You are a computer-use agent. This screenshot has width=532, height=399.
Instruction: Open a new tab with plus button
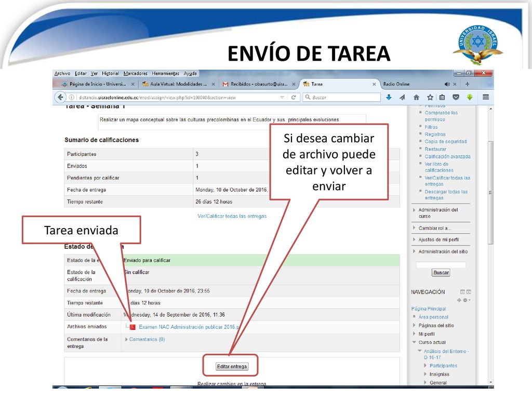coord(468,84)
